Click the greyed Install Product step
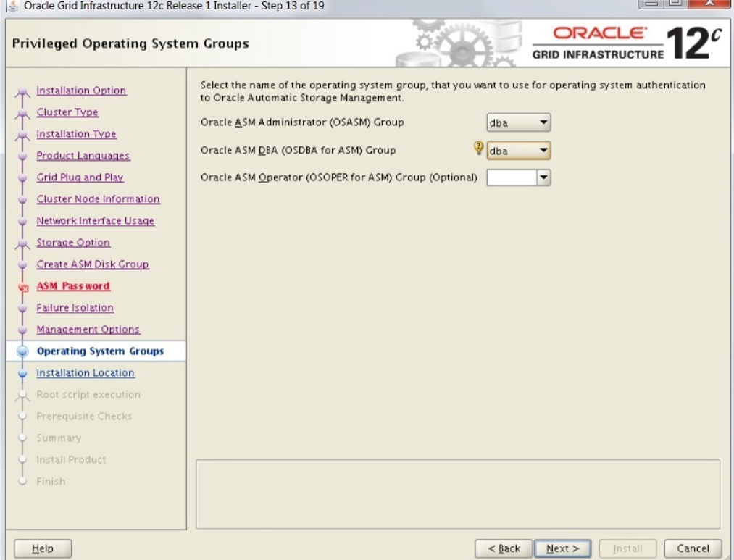 (x=71, y=460)
